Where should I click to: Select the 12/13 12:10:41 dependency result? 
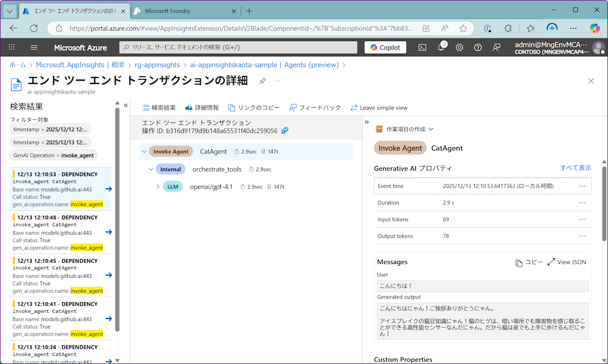(61, 318)
